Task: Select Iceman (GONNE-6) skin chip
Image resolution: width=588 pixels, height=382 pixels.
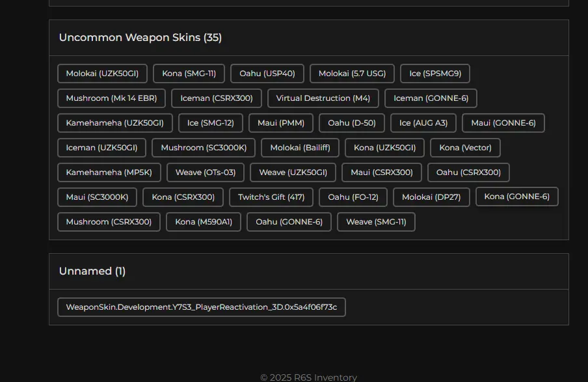Action: click(431, 98)
